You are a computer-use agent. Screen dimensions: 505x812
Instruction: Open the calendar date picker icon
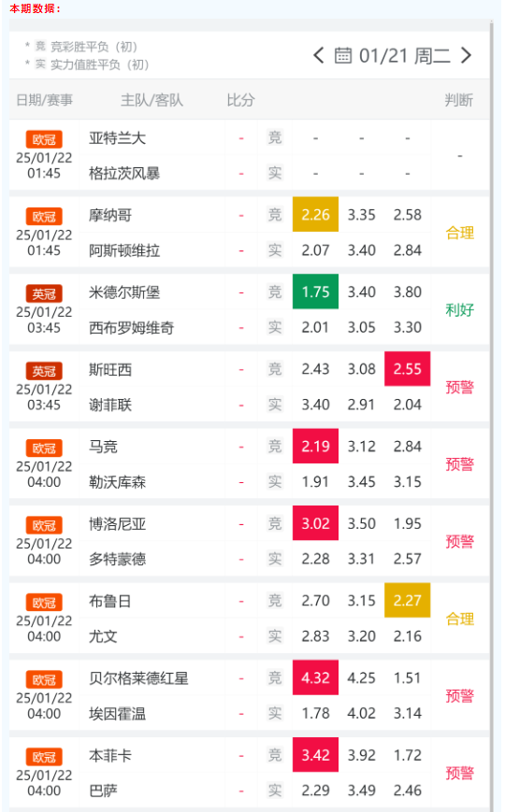[x=342, y=55]
